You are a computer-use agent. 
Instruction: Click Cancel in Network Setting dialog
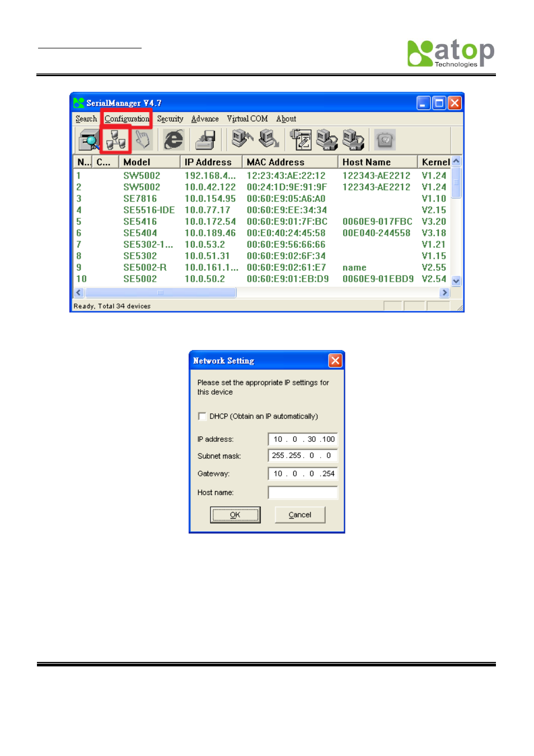300,515
